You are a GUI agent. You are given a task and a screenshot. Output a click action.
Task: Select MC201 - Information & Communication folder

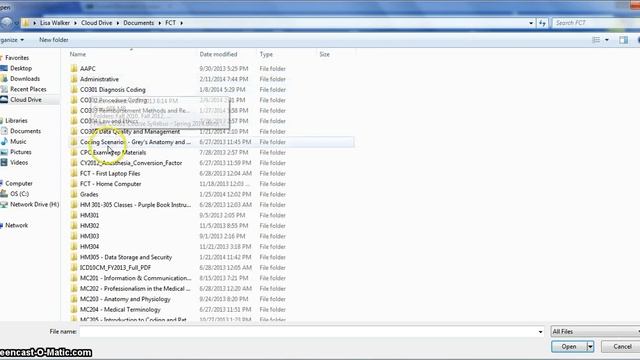coord(136,278)
